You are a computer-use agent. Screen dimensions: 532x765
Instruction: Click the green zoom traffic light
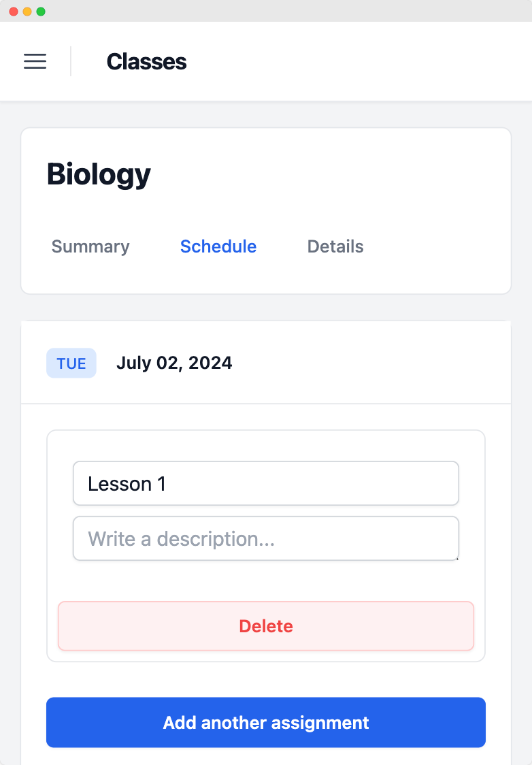40,12
